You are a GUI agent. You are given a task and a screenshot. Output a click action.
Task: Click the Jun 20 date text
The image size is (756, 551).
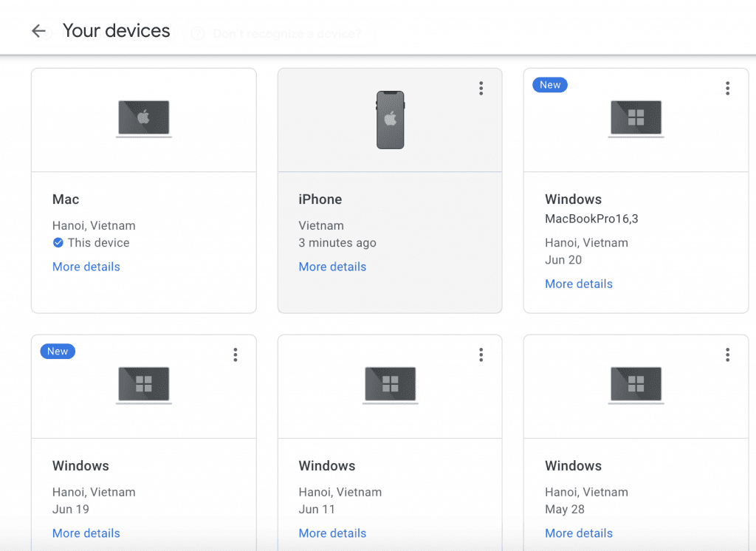[563, 260]
